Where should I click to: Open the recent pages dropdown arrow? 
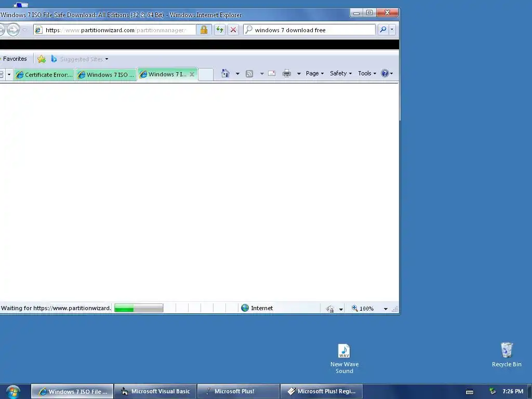pos(24,30)
